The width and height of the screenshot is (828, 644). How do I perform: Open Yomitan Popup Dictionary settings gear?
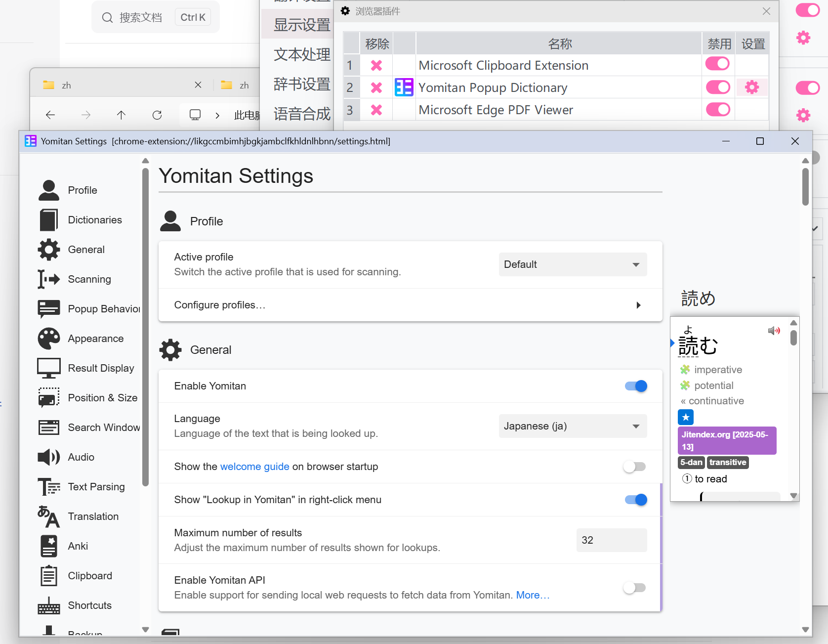pyautogui.click(x=752, y=87)
